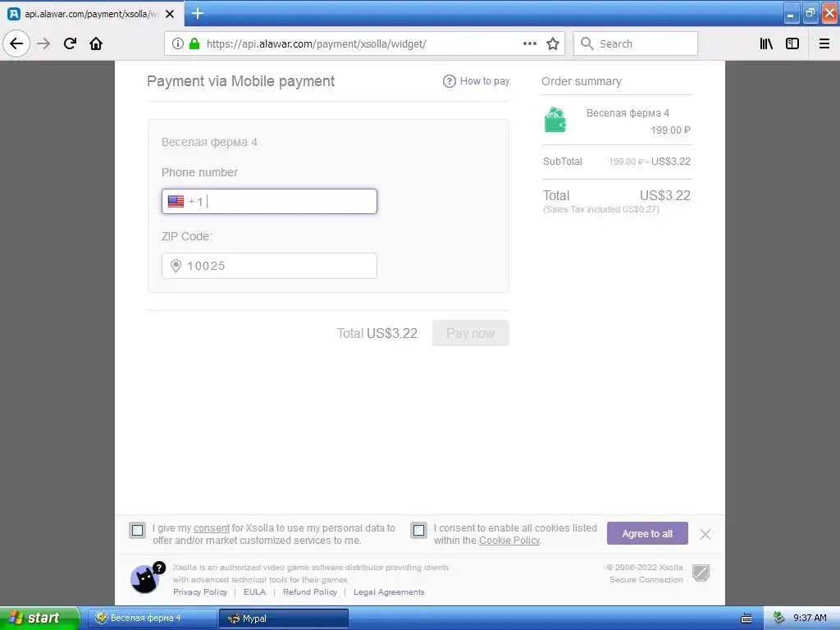Viewport: 840px width, 630px height.
Task: Open the Library icon in toolbar
Action: [766, 43]
